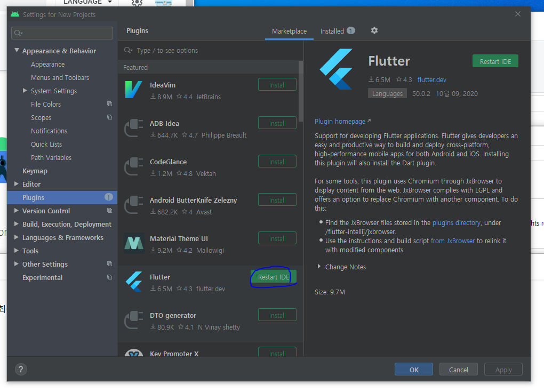Close the Settings for New Projects dialog
Screen dimensions: 544x392
[x=518, y=14]
